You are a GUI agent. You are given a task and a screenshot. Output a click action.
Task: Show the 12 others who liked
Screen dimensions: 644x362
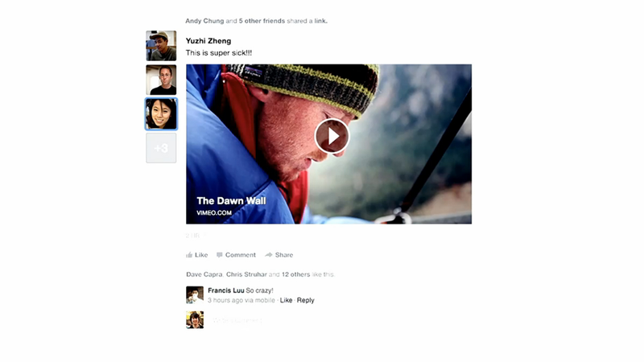(295, 274)
